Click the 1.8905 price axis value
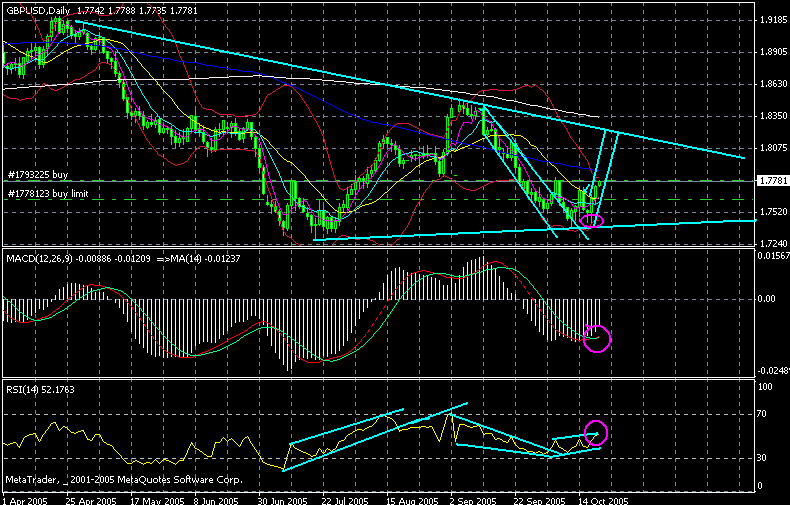Viewport: 790px width, 505px height. (x=773, y=52)
